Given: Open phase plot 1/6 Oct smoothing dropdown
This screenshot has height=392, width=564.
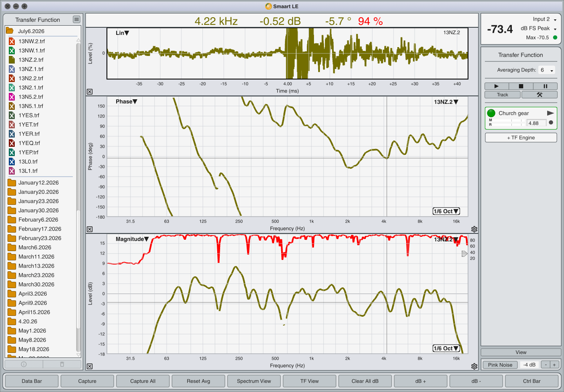Looking at the screenshot, I should (x=446, y=211).
